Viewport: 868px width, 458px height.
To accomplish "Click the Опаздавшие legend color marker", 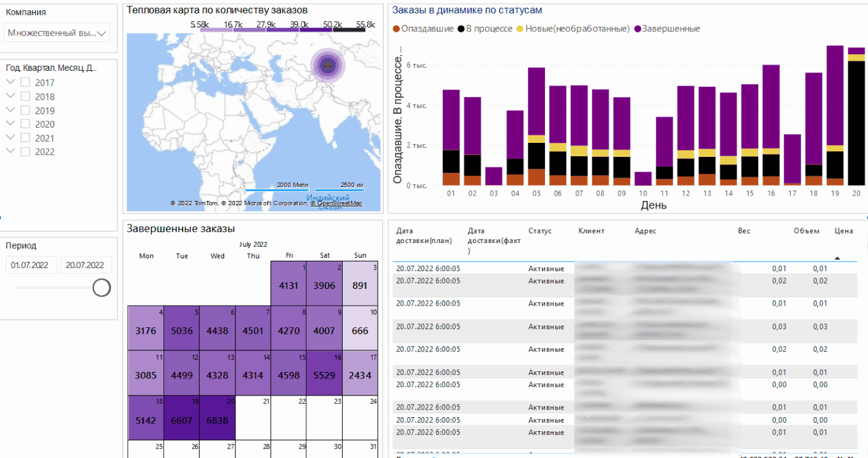I will (396, 29).
